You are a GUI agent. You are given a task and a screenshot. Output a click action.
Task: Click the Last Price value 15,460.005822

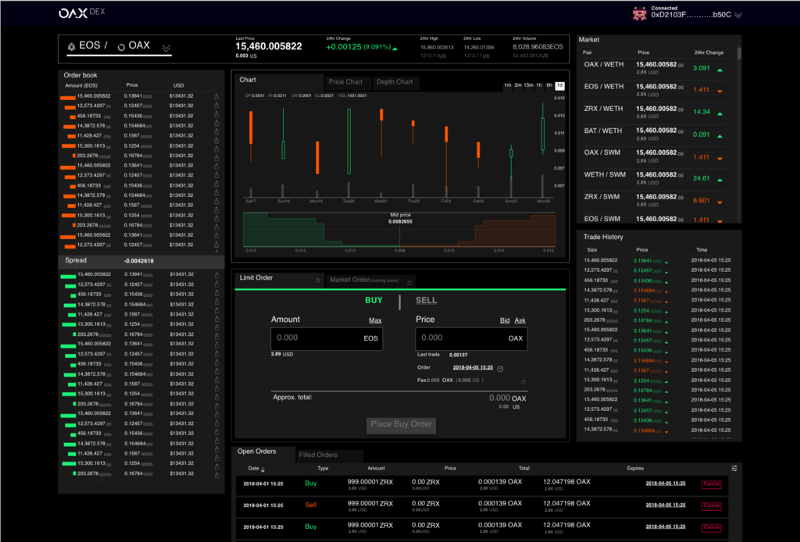[269, 46]
